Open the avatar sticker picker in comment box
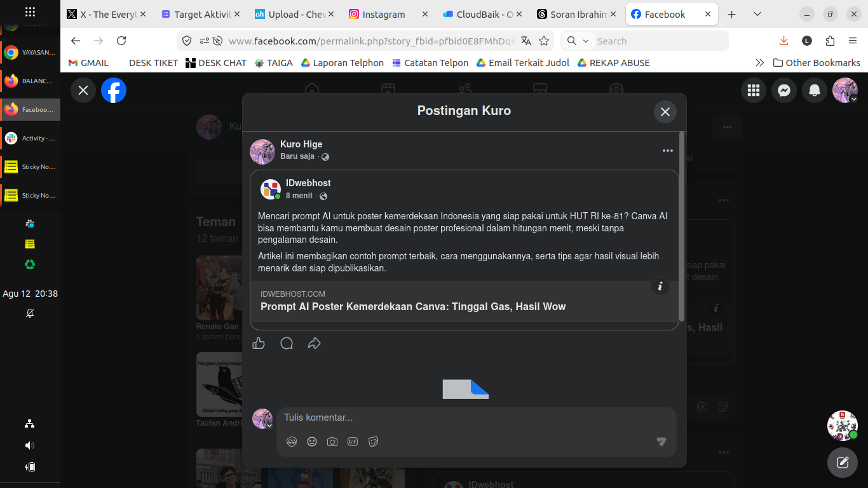This screenshot has width=868, height=488. click(292, 442)
